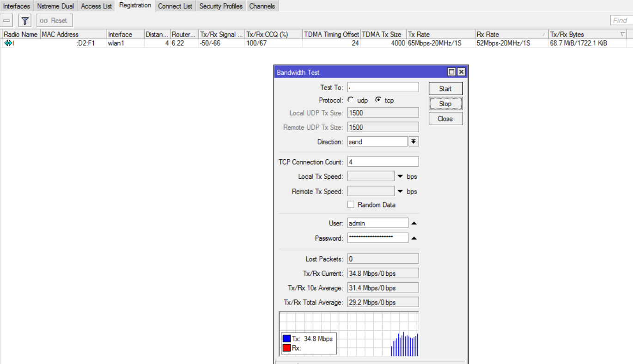The width and height of the screenshot is (633, 364).
Task: Enable the Random Data checkbox
Action: click(351, 205)
